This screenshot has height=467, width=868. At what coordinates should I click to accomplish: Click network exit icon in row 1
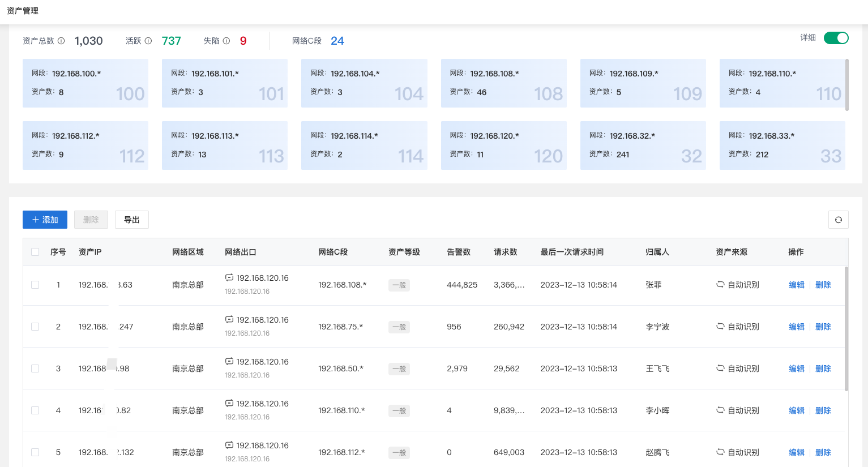coord(229,277)
